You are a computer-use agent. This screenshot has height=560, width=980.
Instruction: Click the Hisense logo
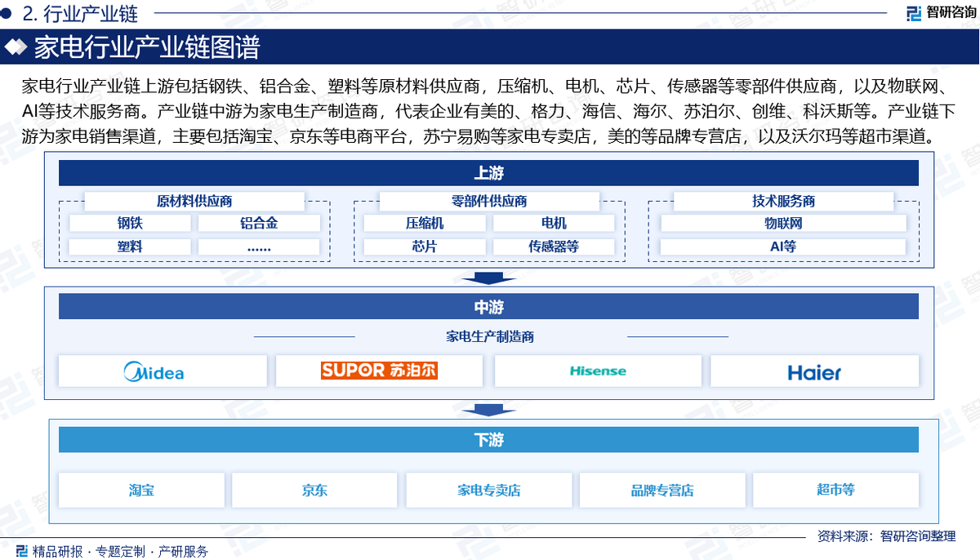click(x=598, y=371)
